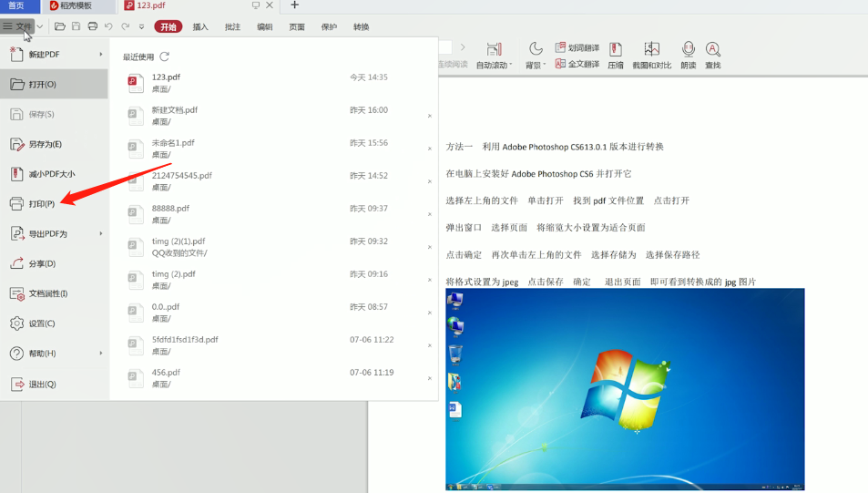Click the 文件 hamburger menu button
The image size is (868, 493).
[17, 26]
